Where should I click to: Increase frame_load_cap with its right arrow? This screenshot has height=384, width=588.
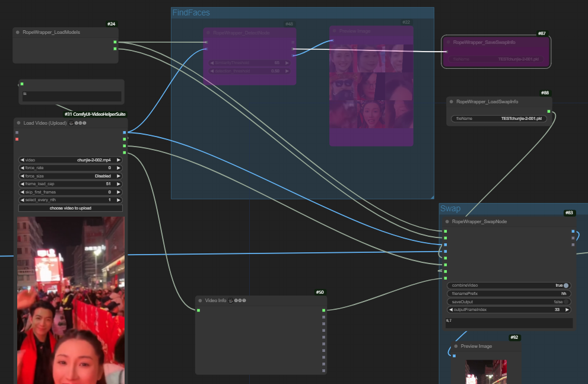119,184
